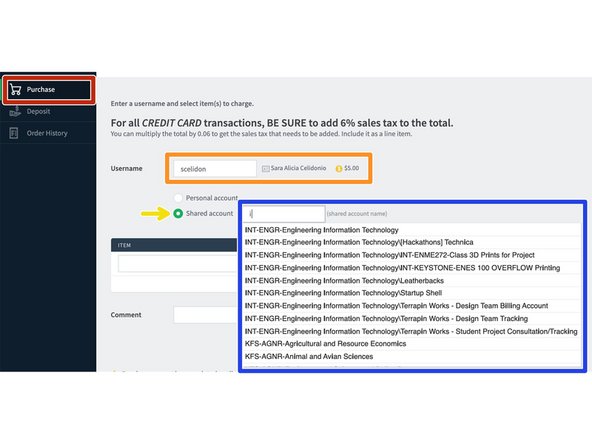This screenshot has width=592, height=444.
Task: Click the Purchase shopping cart icon
Action: pos(15,89)
